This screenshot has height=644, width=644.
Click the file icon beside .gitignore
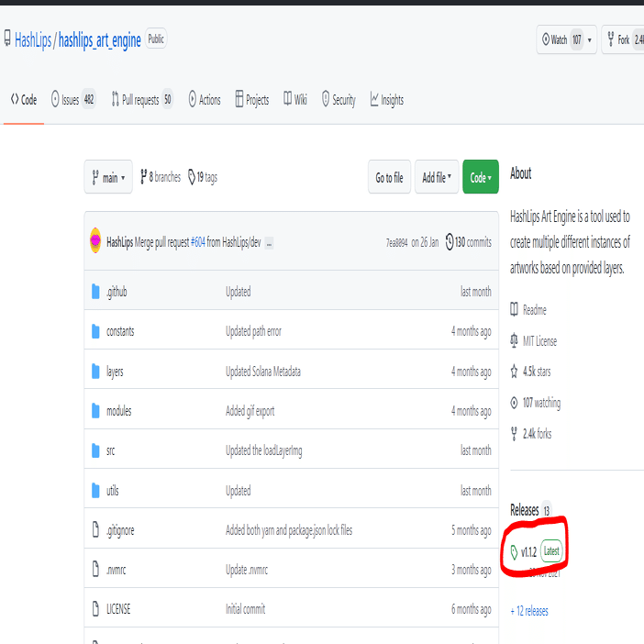[x=95, y=529]
